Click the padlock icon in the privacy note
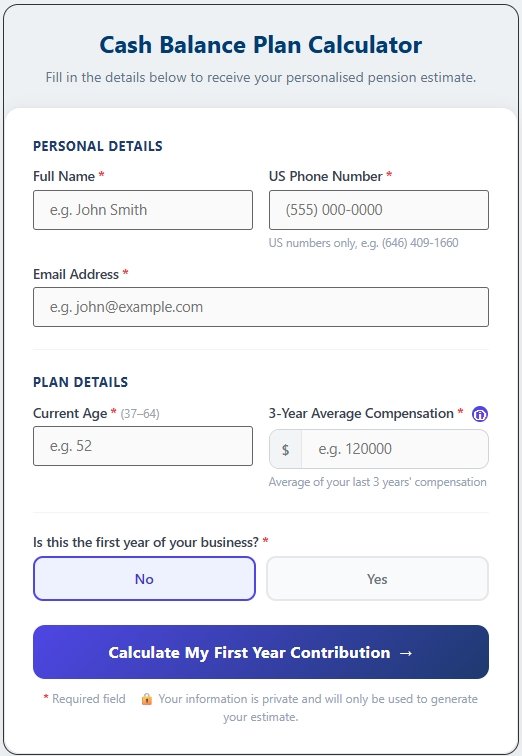 [x=147, y=699]
